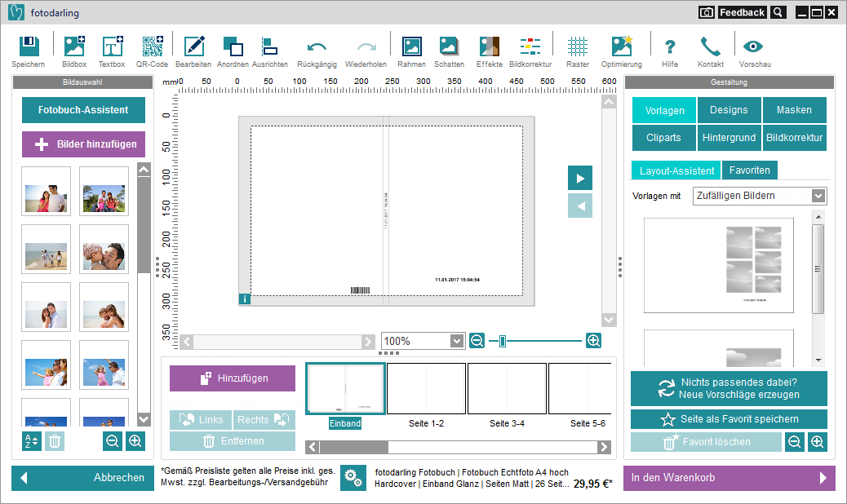The image size is (847, 504).
Task: Select the Seite 1-2 page thumbnail
Action: 425,388
